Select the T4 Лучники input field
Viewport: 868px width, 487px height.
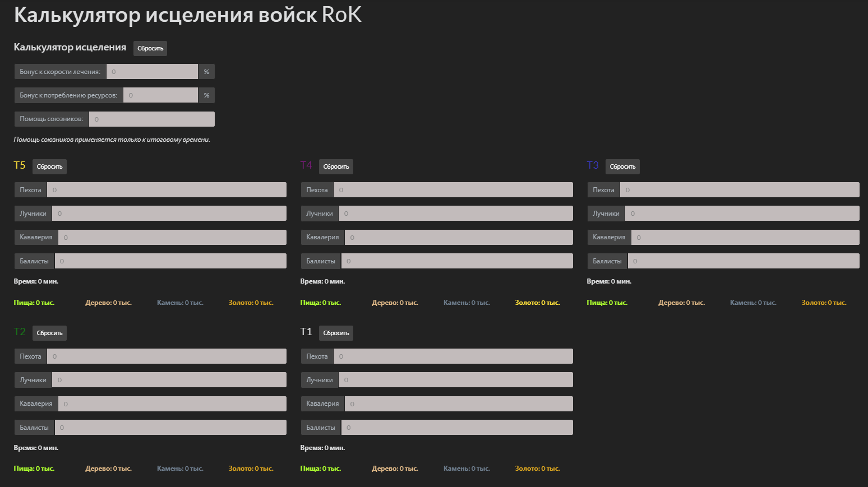tap(456, 214)
